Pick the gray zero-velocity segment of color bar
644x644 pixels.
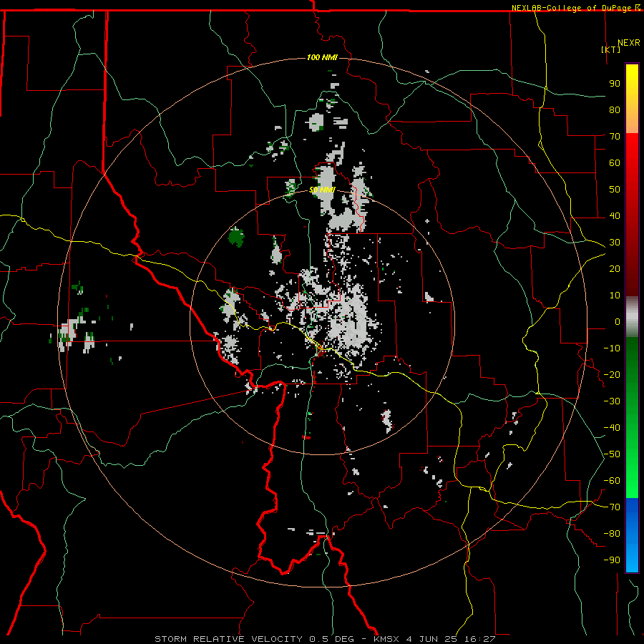[632, 316]
